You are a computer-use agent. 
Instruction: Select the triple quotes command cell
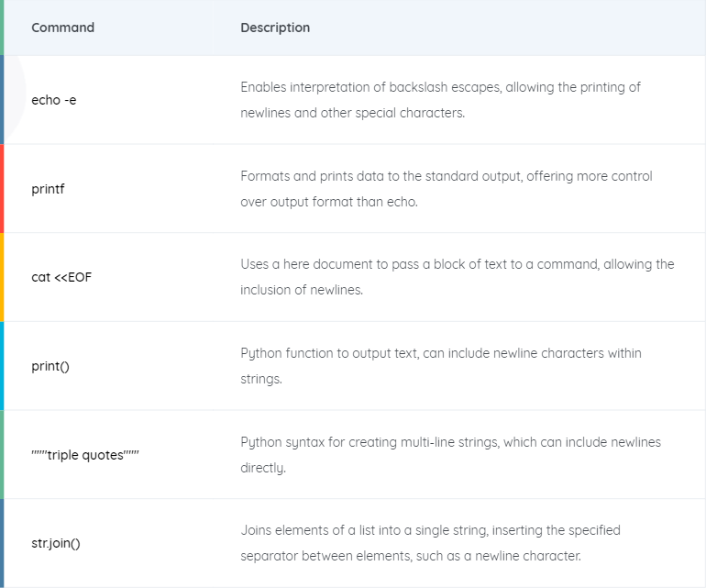point(85,455)
